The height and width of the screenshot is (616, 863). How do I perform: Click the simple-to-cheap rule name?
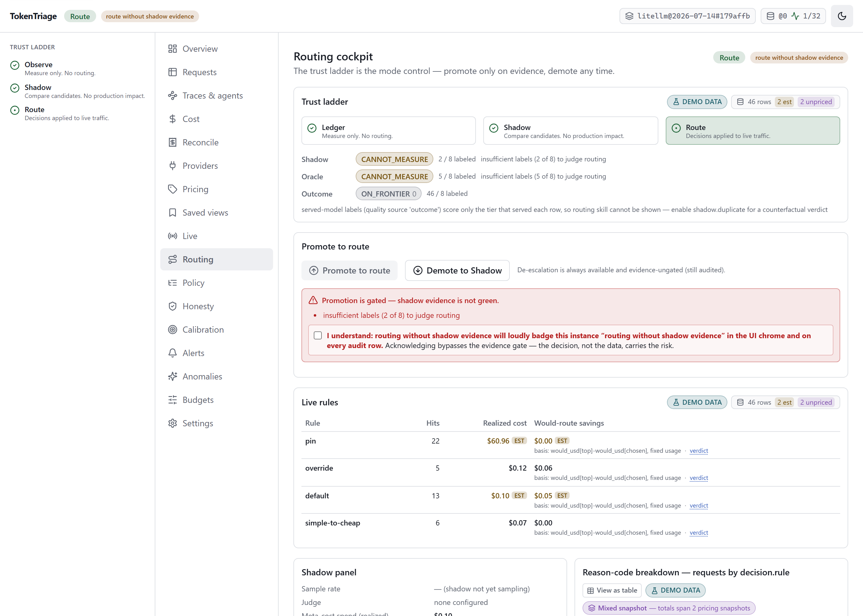[x=333, y=523]
